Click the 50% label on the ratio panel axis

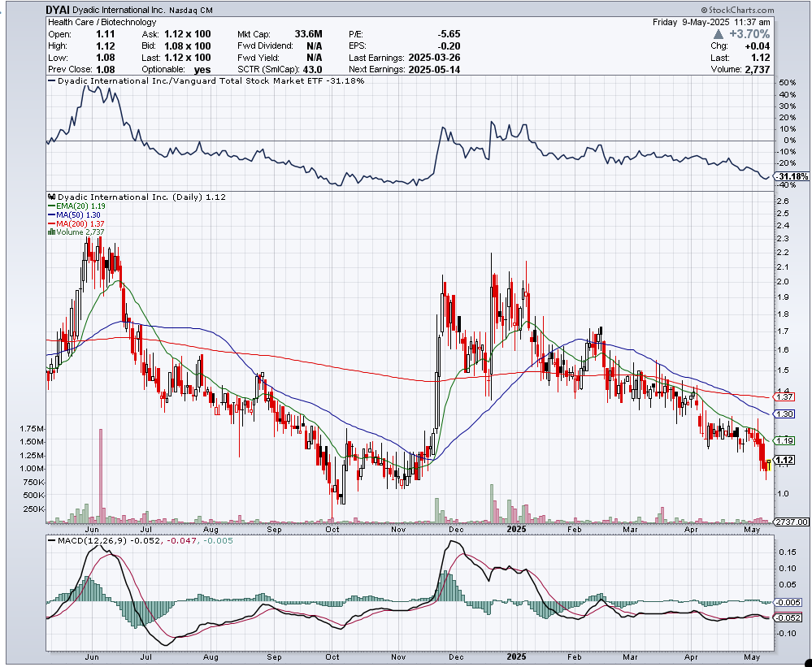pos(787,83)
